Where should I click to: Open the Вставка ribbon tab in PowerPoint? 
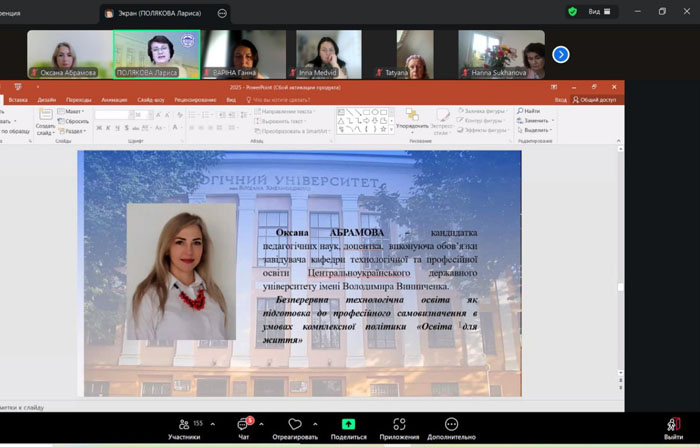(18, 100)
